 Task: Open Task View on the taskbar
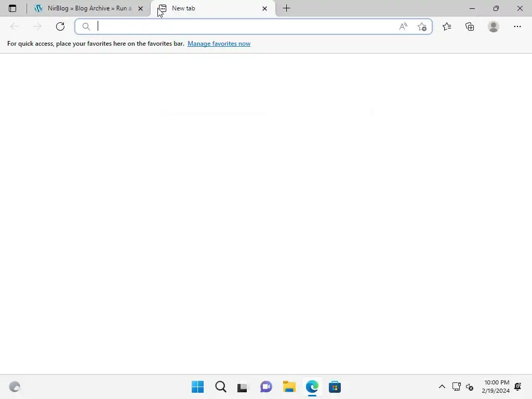click(243, 387)
